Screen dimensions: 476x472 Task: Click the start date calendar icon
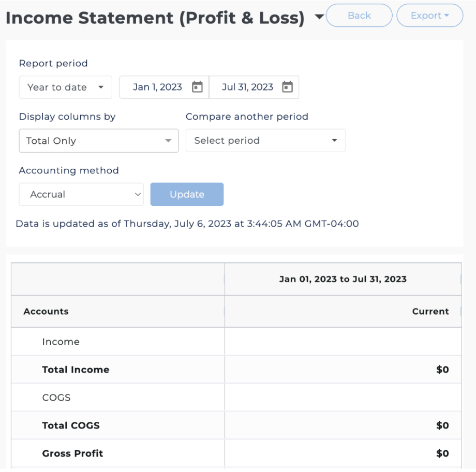(x=197, y=87)
